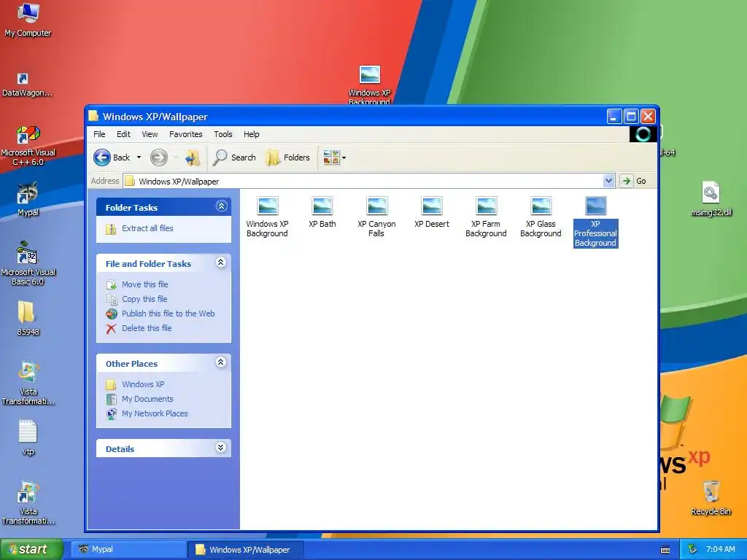Click the Start button
The image size is (747, 560).
(x=31, y=550)
